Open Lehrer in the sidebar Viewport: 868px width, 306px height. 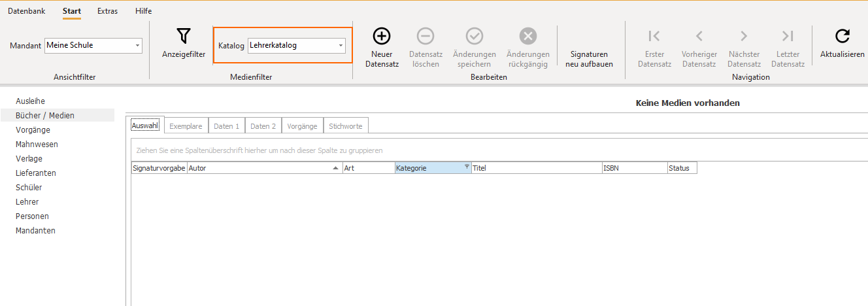[27, 202]
